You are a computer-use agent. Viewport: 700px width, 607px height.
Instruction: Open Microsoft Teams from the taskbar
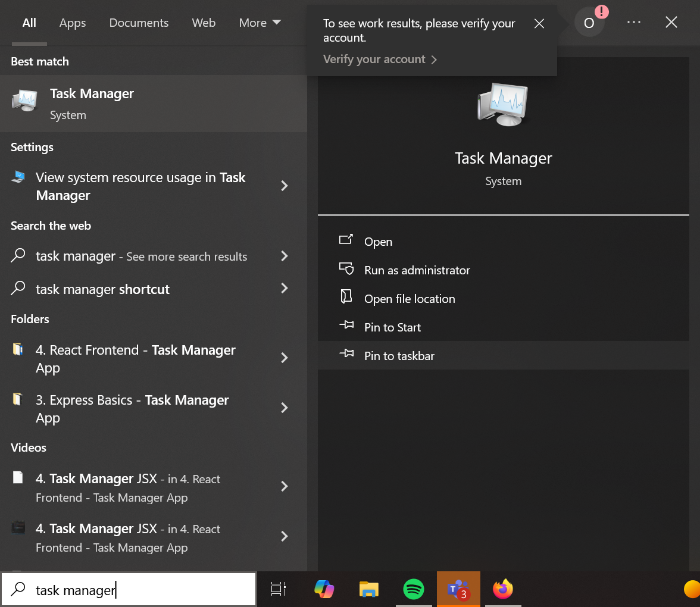[x=458, y=589]
